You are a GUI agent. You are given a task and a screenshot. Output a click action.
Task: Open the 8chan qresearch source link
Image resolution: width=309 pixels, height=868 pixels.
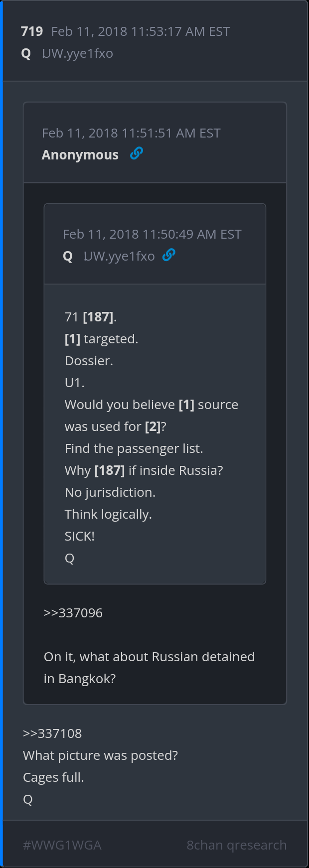click(236, 845)
